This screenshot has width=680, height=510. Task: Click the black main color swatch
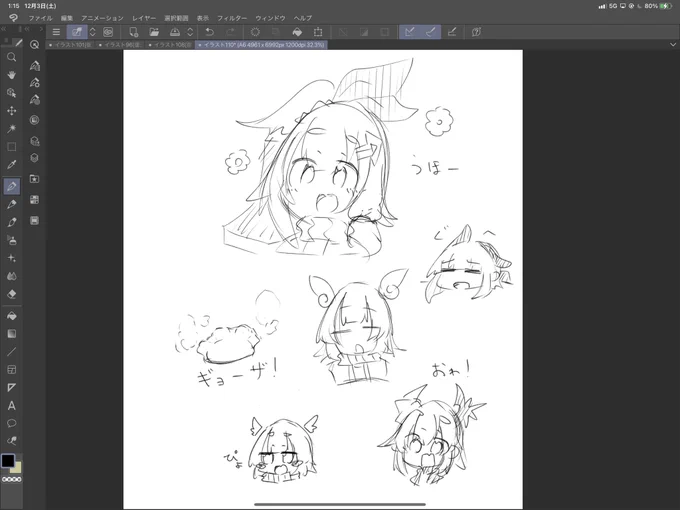tap(8, 461)
